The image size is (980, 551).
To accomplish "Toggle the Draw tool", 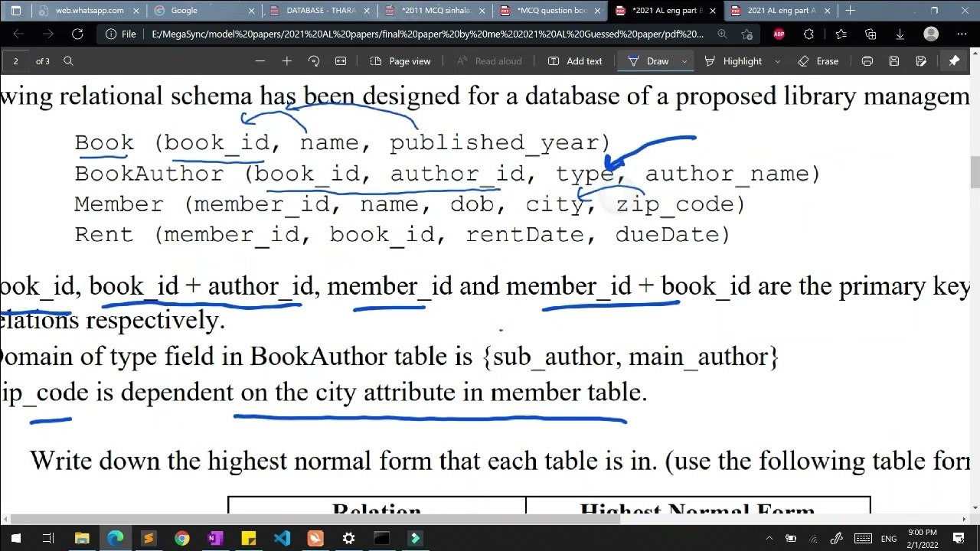I will [649, 61].
